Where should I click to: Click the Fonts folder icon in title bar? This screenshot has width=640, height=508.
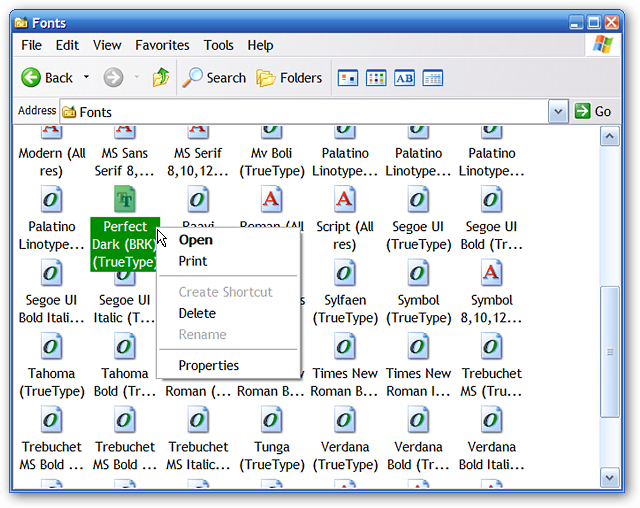pyautogui.click(x=21, y=22)
